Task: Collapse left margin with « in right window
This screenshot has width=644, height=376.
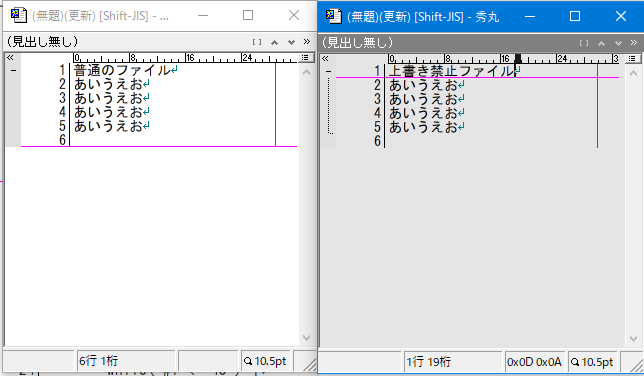Action: [325, 58]
